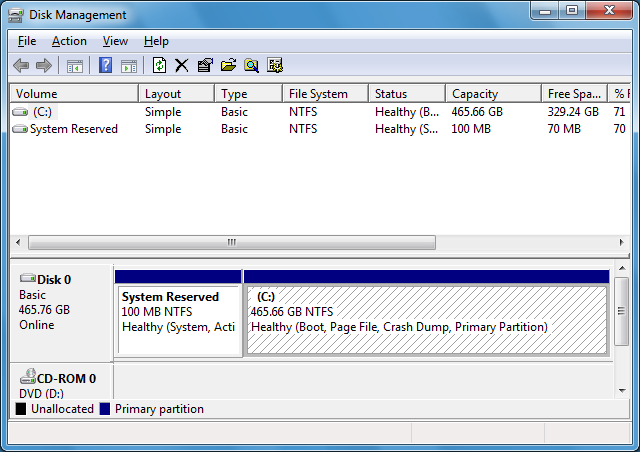Sort by the Status column header
This screenshot has width=640, height=452.
407,94
